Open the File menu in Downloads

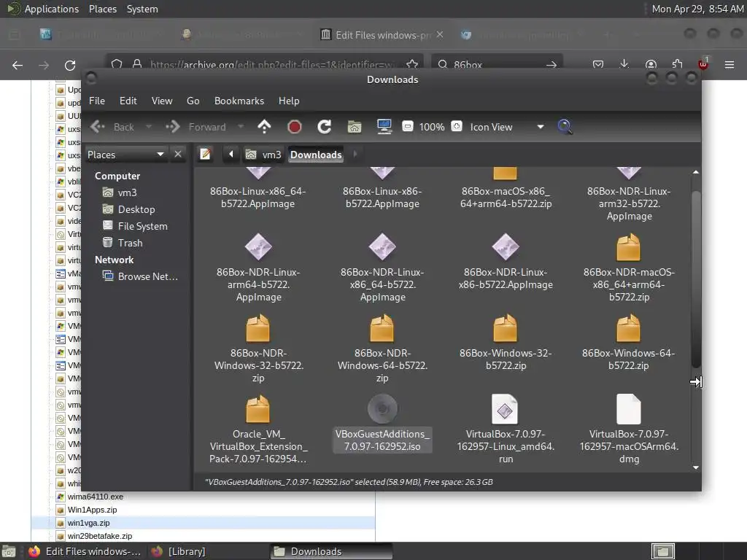(97, 101)
